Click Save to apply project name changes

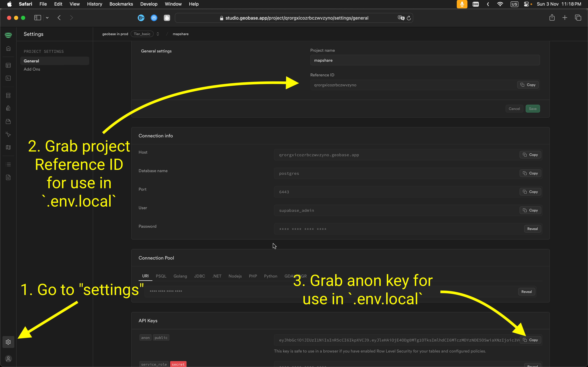click(533, 109)
